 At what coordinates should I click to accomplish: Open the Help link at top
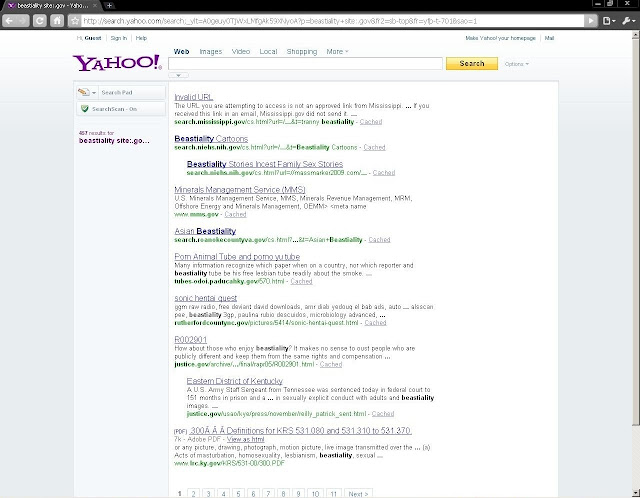pyautogui.click(x=141, y=38)
